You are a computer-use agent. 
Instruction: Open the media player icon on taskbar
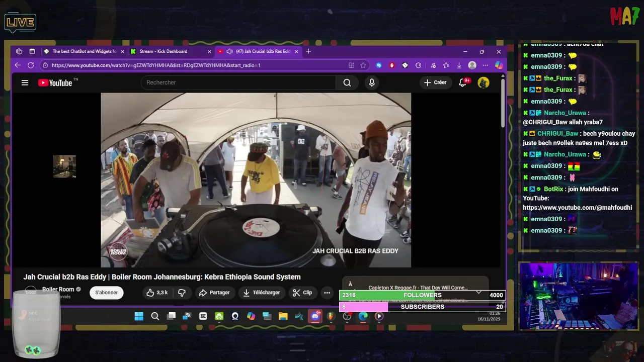379,316
